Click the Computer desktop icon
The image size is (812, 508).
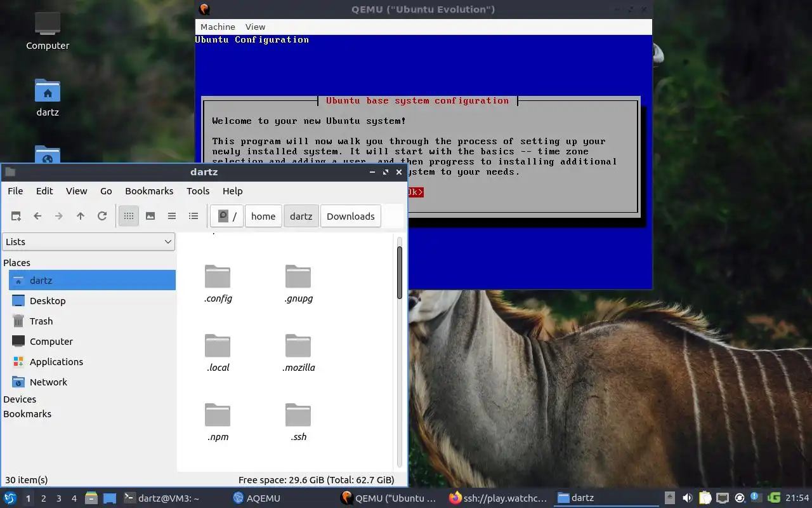pyautogui.click(x=48, y=30)
